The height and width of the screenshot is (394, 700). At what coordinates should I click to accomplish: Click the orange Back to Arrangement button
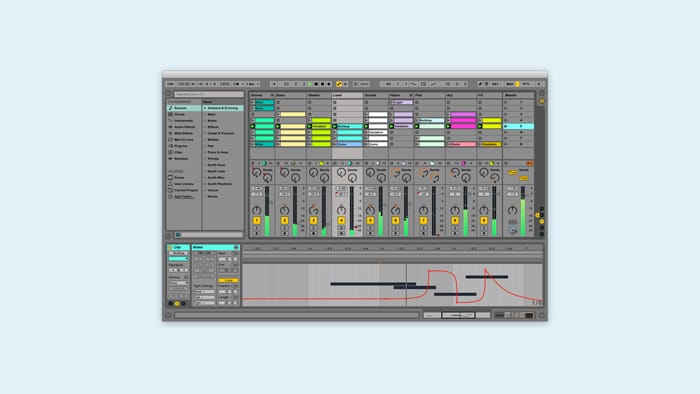point(529,163)
